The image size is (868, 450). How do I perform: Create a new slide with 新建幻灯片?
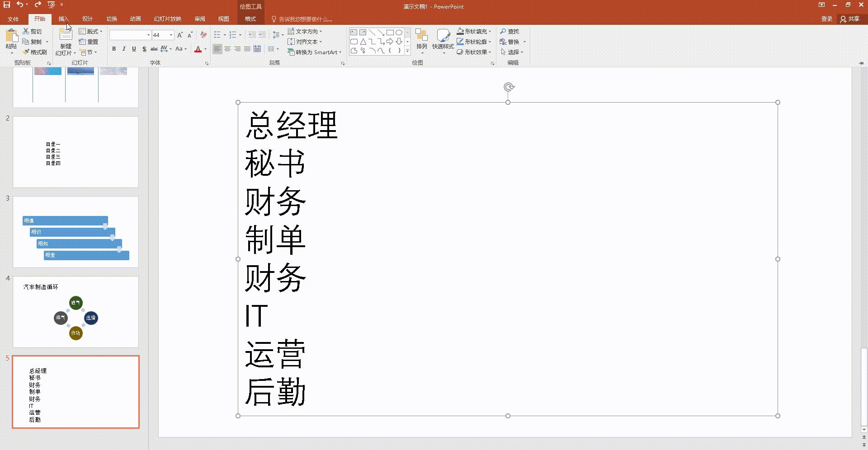pos(64,40)
